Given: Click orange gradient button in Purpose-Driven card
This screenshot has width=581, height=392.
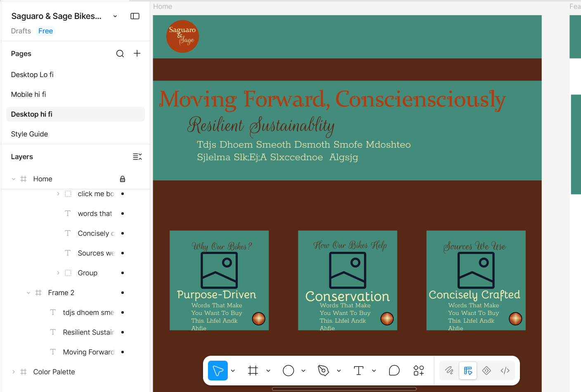Looking at the screenshot, I should click(x=259, y=319).
